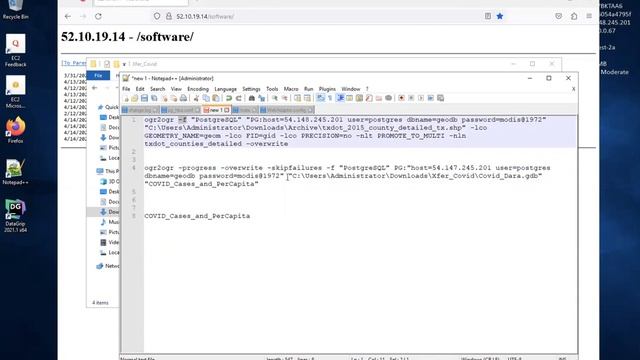Click the Firefox extensions puzzle icon
640x360 pixels.
574,16
